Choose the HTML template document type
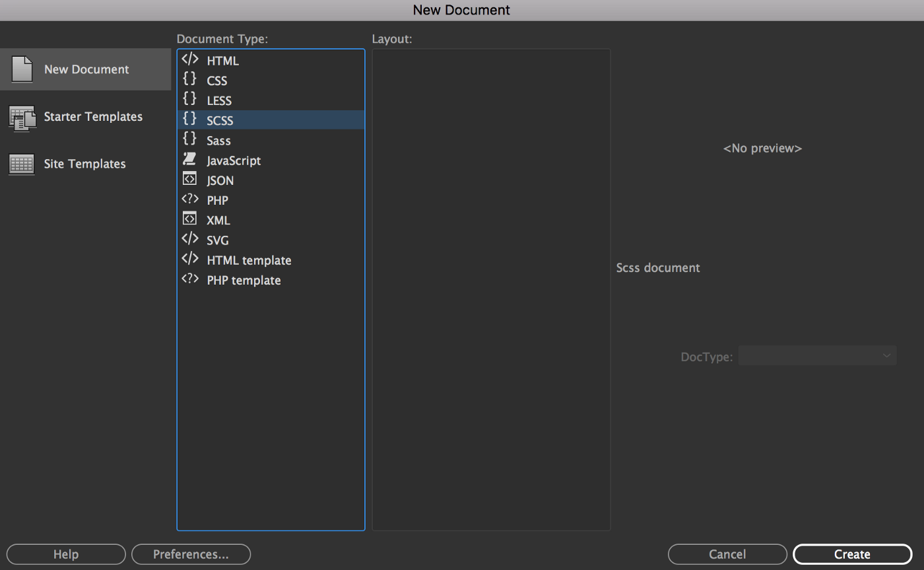 (249, 260)
